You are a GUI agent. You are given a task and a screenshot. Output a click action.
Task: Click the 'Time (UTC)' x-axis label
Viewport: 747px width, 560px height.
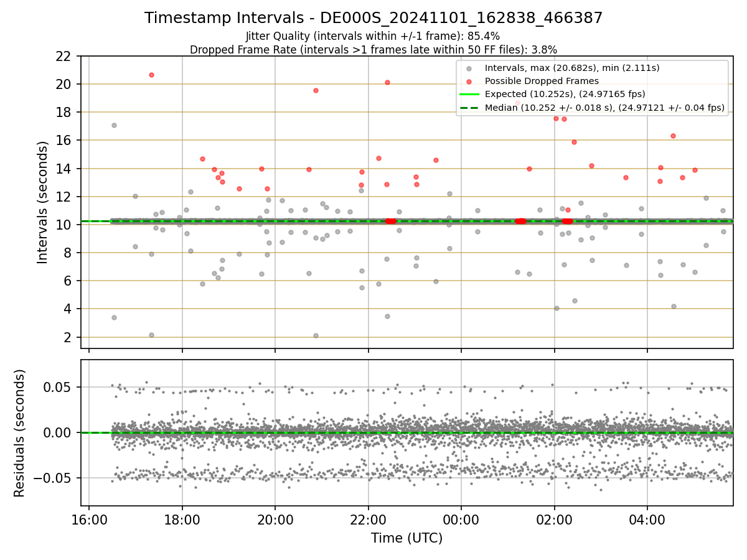point(406,538)
